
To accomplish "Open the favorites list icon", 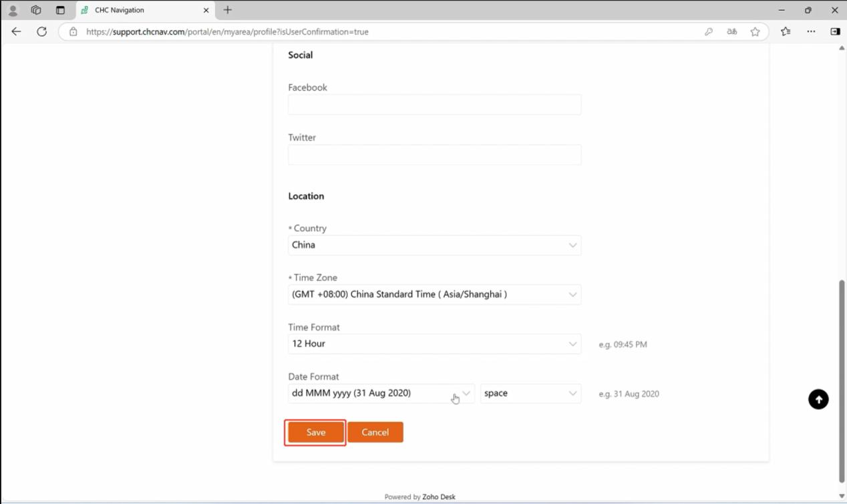I will click(x=786, y=31).
